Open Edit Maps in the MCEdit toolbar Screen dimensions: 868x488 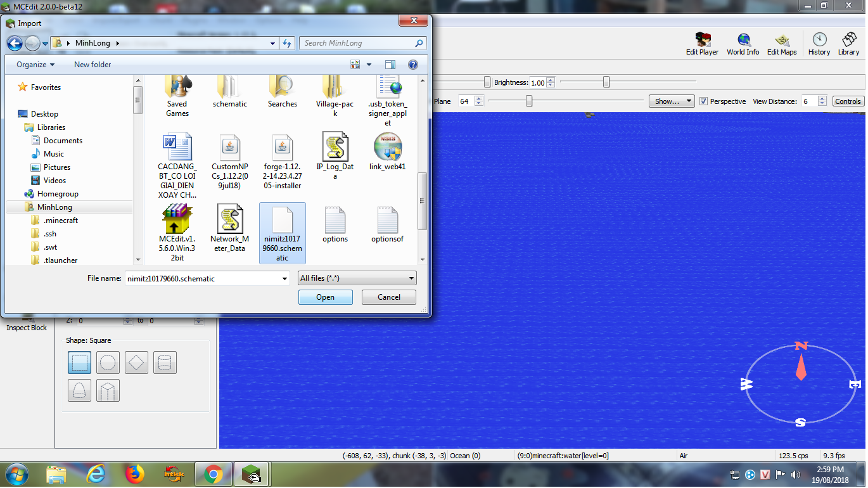pyautogui.click(x=782, y=44)
